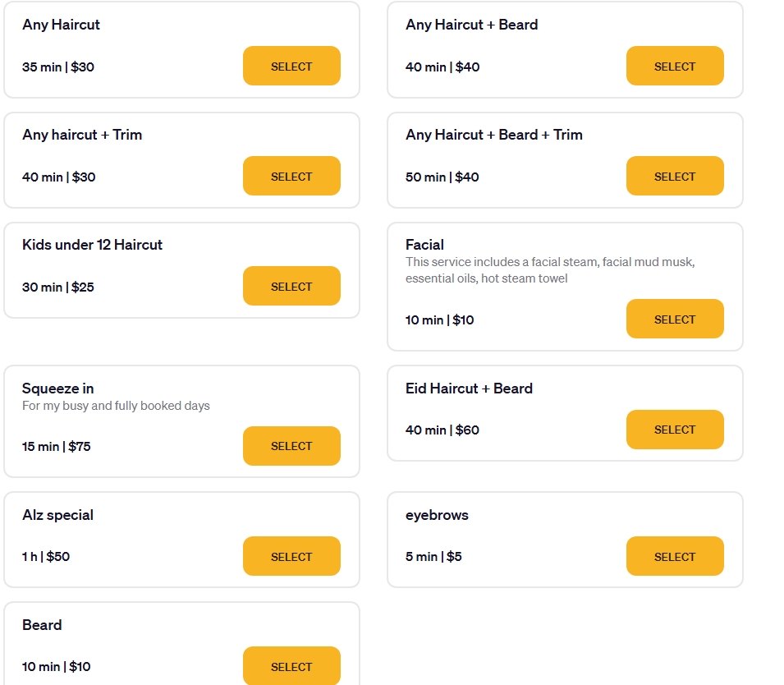Select the Alz special service
Image resolution: width=784 pixels, height=685 pixels.
291,557
